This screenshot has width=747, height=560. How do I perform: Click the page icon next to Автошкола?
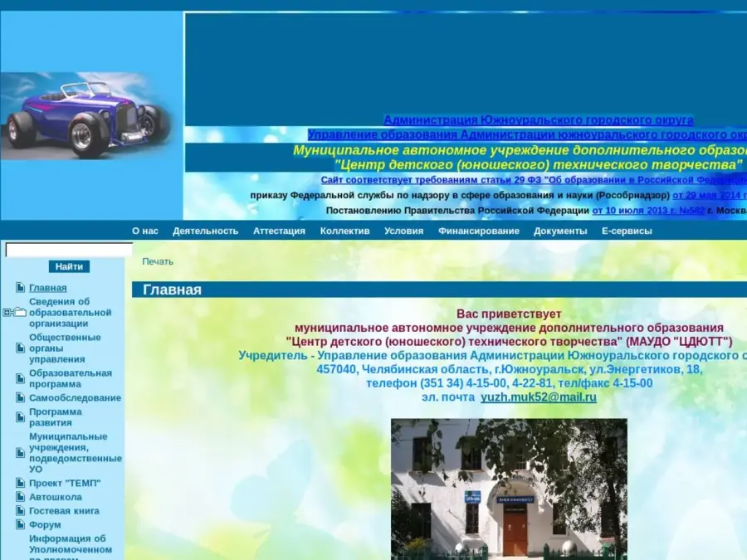click(21, 498)
